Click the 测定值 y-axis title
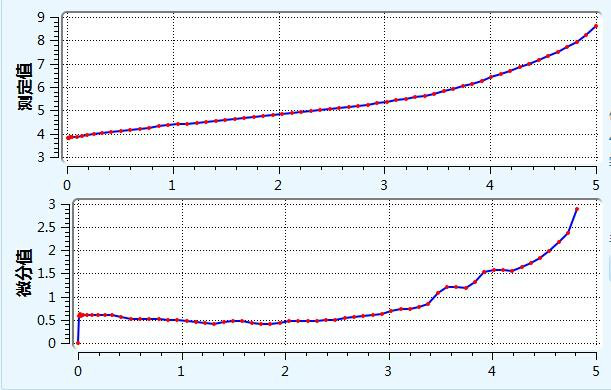This screenshot has height=390, width=611. point(25,87)
